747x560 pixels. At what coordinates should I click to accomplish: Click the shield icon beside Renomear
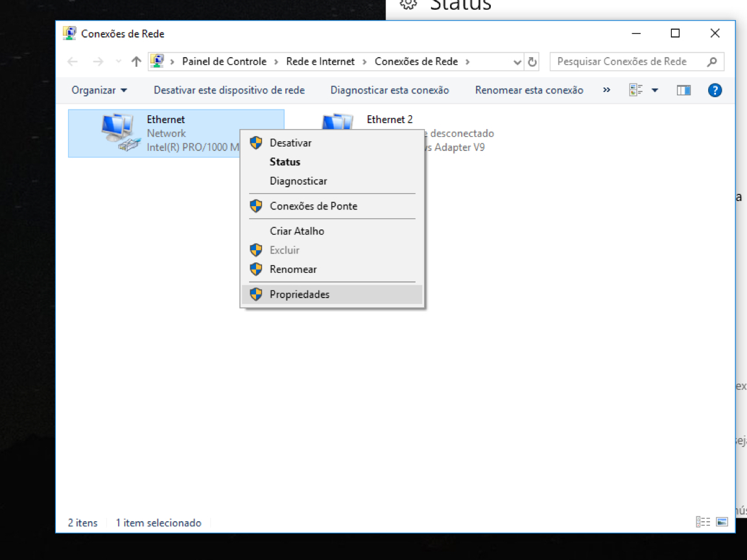pyautogui.click(x=256, y=269)
